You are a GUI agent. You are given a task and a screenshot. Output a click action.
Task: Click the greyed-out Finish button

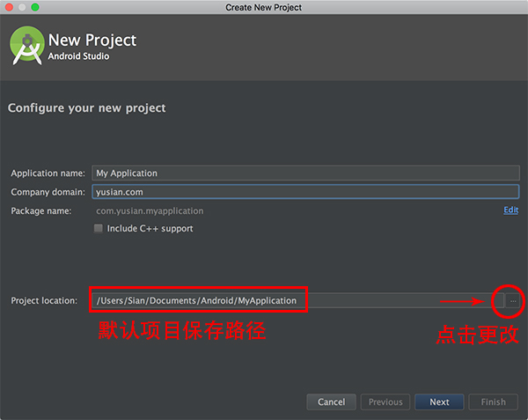(x=493, y=402)
